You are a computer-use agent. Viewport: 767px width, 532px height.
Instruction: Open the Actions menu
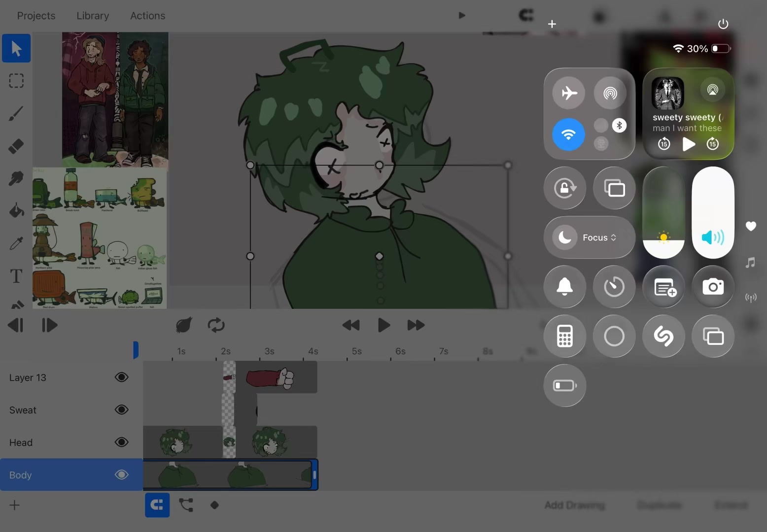(148, 16)
